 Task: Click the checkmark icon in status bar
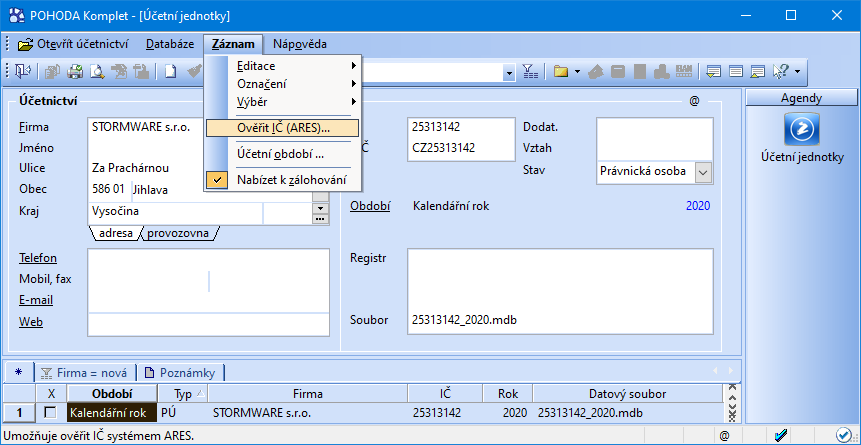coord(782,435)
